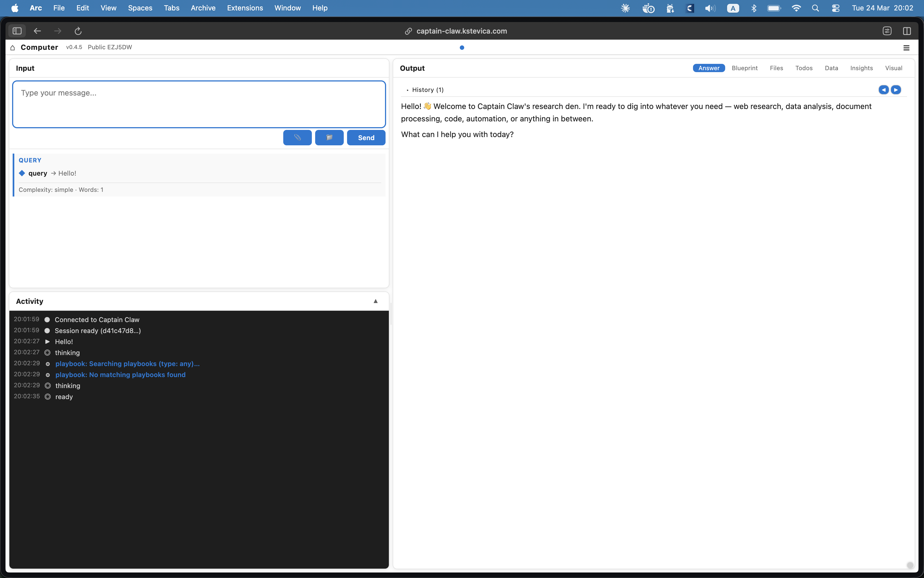The height and width of the screenshot is (578, 924).
Task: Open Spotlight search in the menu bar
Action: 815,8
